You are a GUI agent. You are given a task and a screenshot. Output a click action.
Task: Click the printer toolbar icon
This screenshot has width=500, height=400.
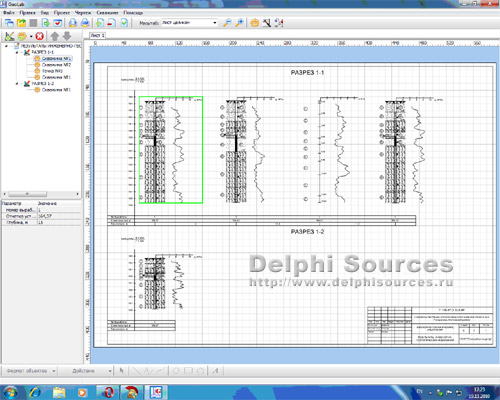click(85, 23)
